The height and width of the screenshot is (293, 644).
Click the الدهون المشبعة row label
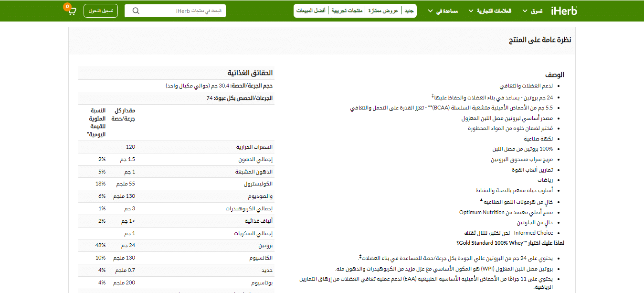tap(253, 172)
